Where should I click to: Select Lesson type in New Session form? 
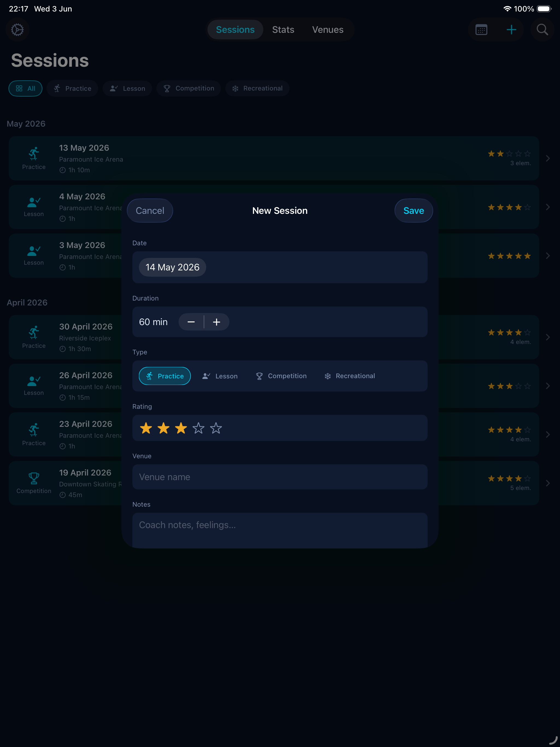coord(220,376)
